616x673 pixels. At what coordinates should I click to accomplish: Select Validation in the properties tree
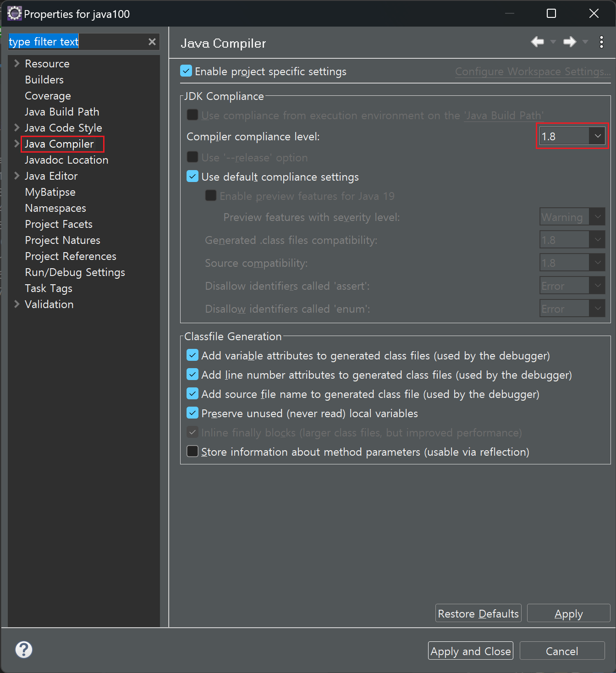[x=49, y=304]
